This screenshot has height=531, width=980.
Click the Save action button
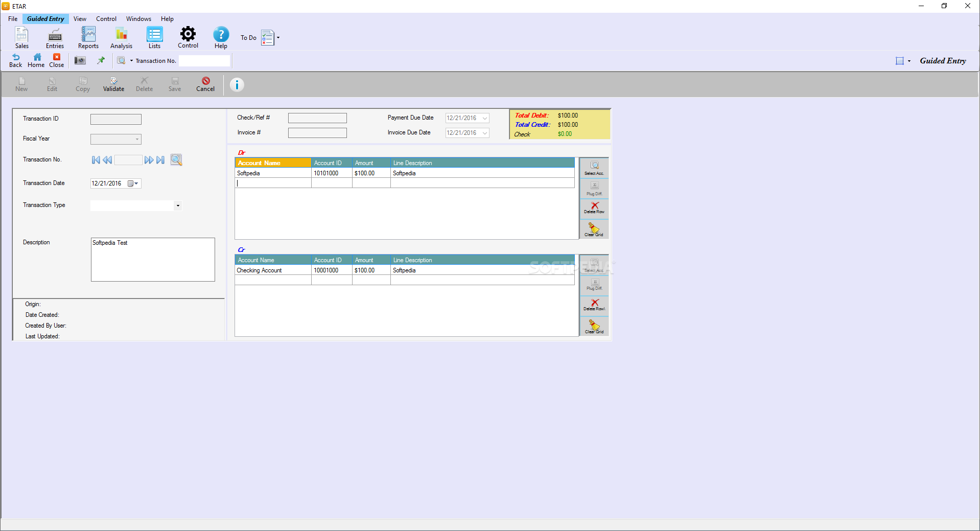coord(175,84)
